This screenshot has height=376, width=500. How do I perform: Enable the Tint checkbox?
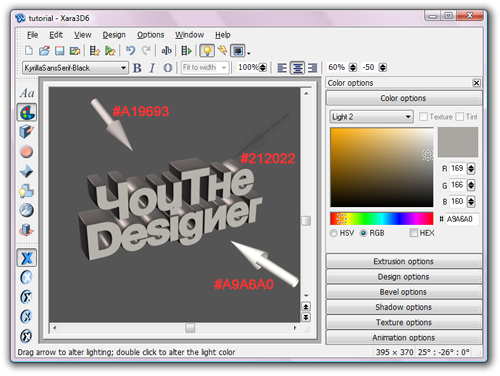pos(460,117)
